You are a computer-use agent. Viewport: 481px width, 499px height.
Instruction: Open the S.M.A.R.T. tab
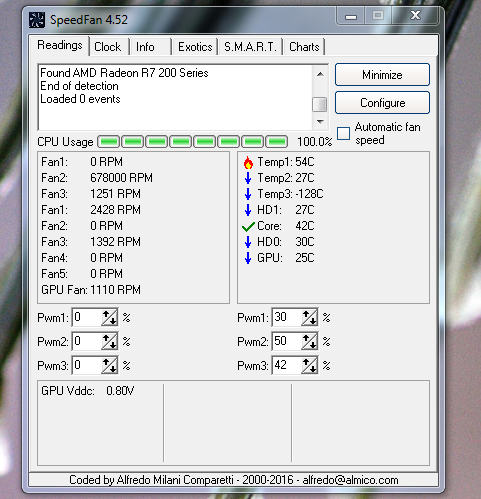point(250,47)
